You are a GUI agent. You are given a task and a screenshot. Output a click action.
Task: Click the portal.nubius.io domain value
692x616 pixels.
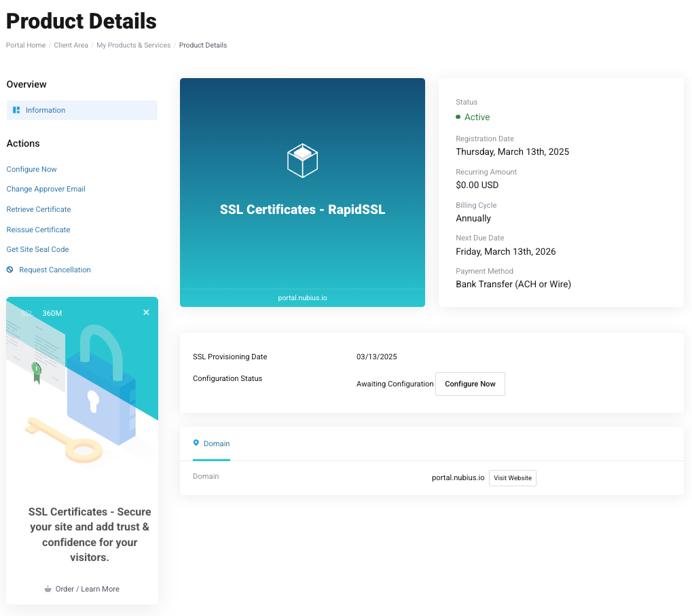point(458,478)
